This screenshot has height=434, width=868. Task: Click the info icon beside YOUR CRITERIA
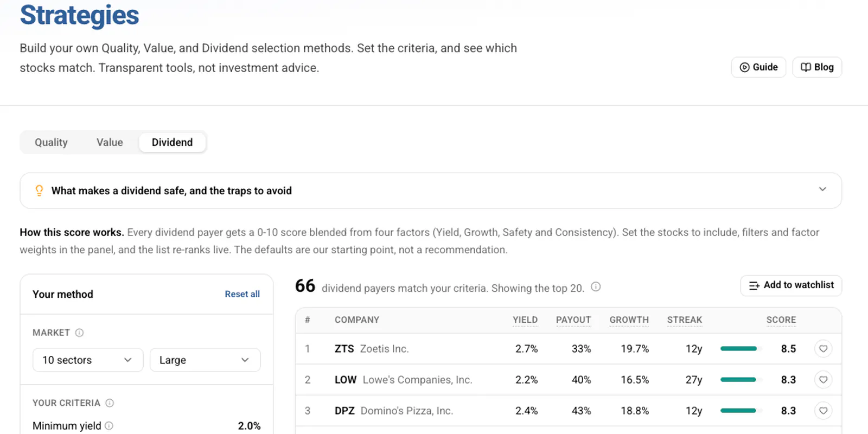tap(110, 403)
